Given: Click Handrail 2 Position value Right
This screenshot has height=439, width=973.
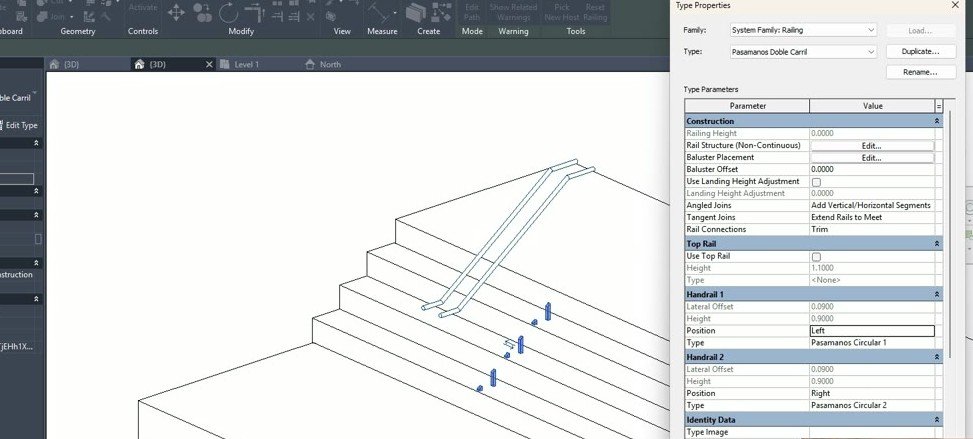Looking at the screenshot, I should [872, 394].
